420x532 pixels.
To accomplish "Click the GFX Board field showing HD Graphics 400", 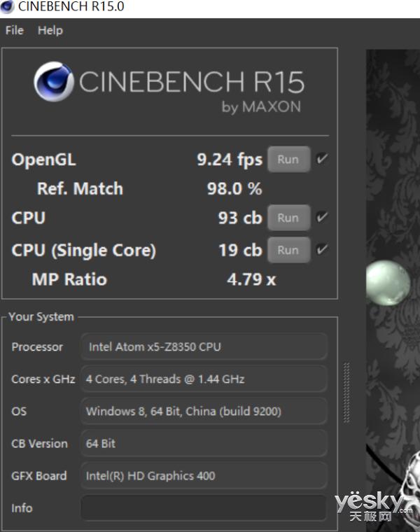I will pos(204,475).
